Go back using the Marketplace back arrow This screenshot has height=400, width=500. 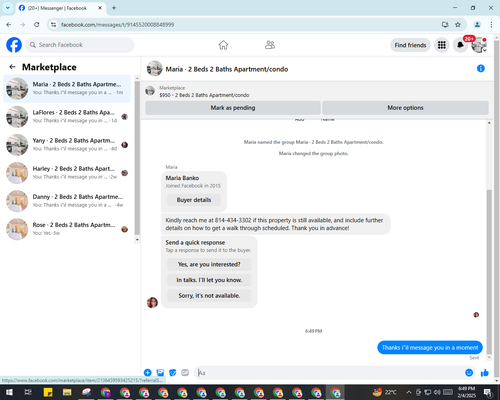point(12,67)
